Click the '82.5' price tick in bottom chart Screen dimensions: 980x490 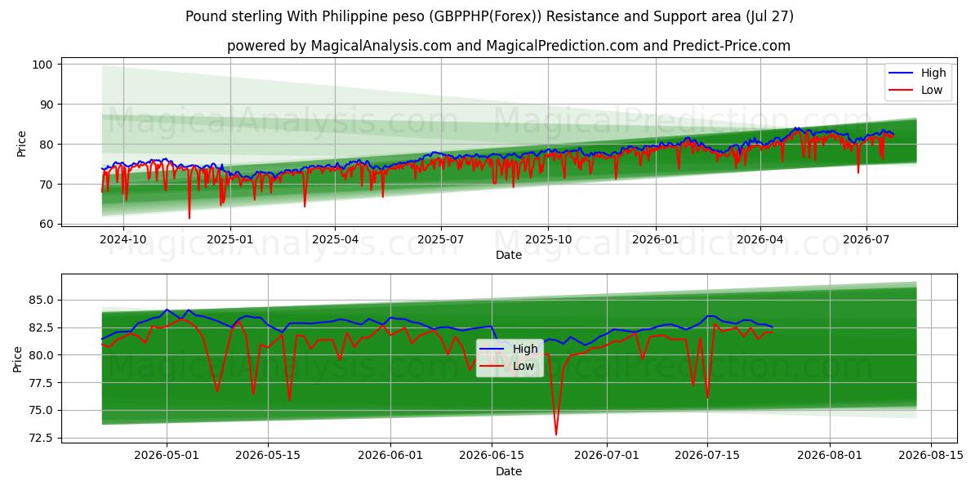[x=41, y=327]
